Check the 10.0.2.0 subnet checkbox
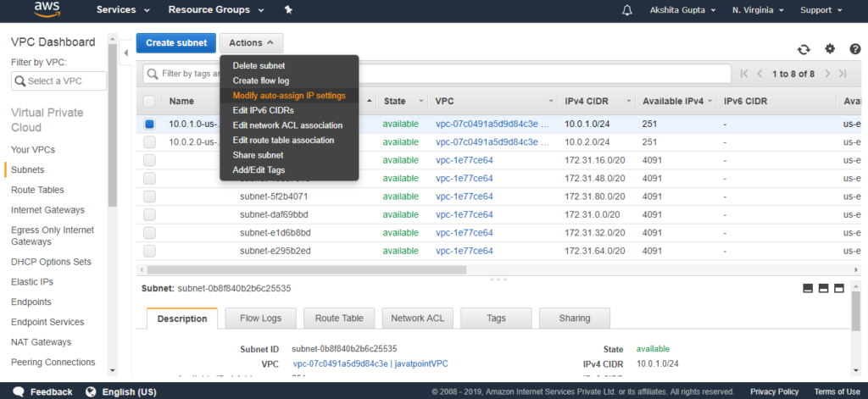Viewport: 868px width, 399px height. [x=149, y=142]
